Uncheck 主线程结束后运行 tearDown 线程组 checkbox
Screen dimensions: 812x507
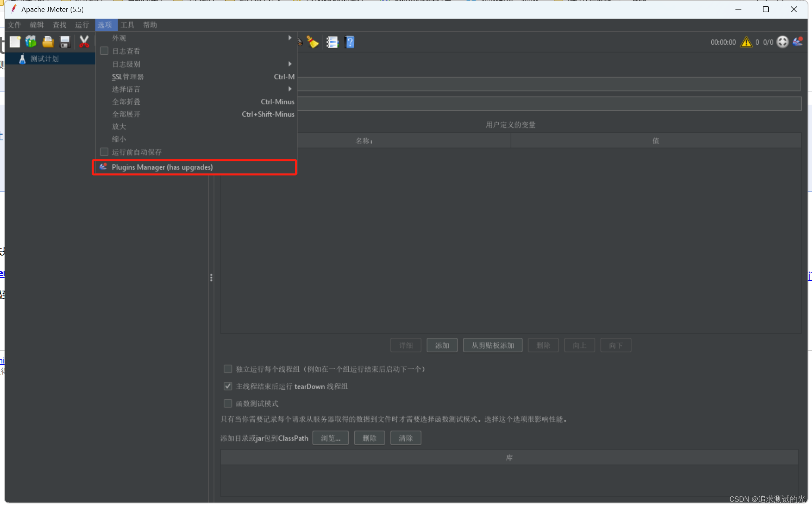pos(228,386)
